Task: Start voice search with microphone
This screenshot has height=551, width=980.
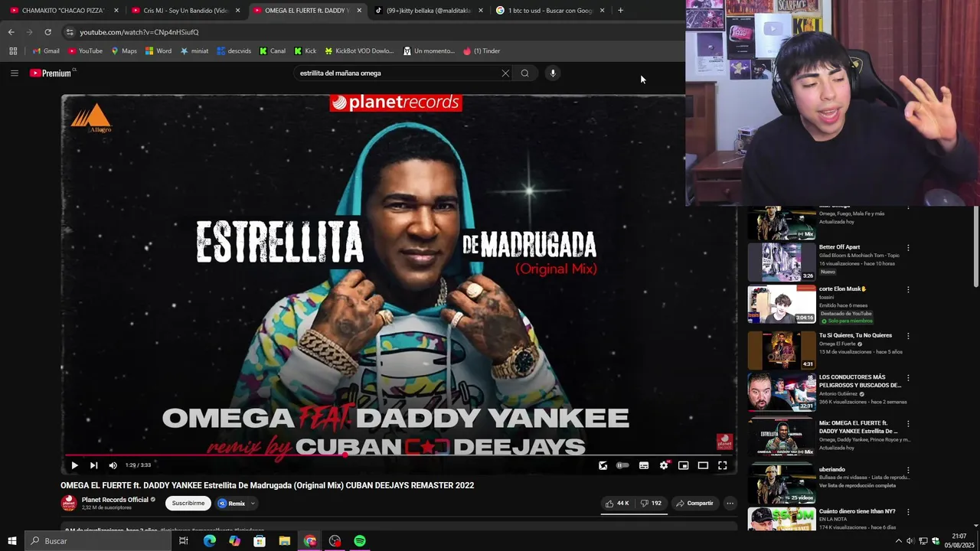Action: coord(553,73)
